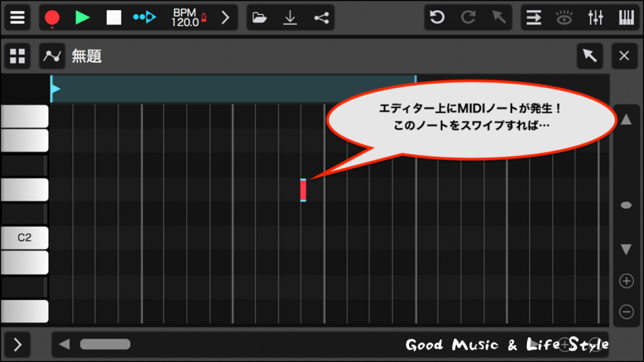Viewport: 644px width, 362px height.
Task: Click the download/import arrow icon
Action: tap(290, 18)
